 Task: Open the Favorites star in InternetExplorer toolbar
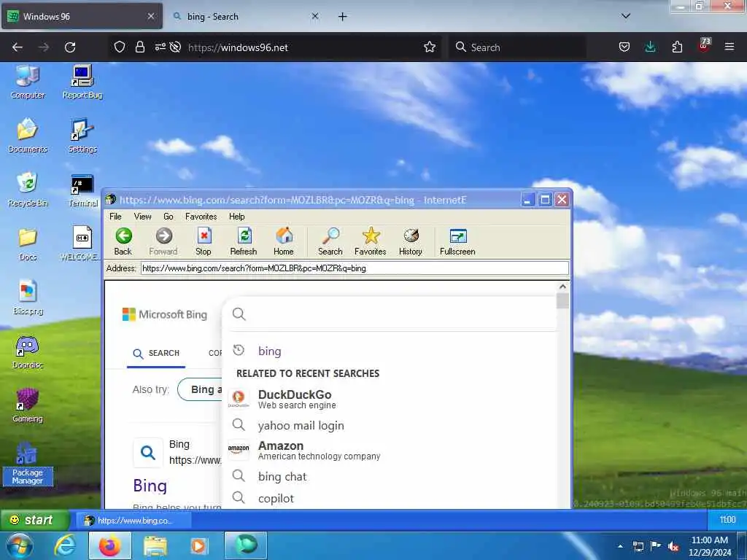370,241
